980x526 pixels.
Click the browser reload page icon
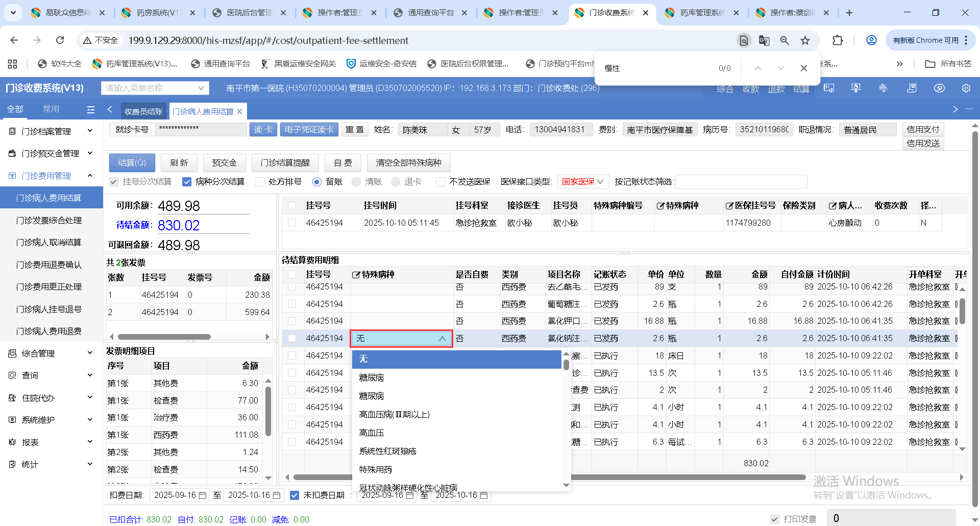[x=60, y=40]
